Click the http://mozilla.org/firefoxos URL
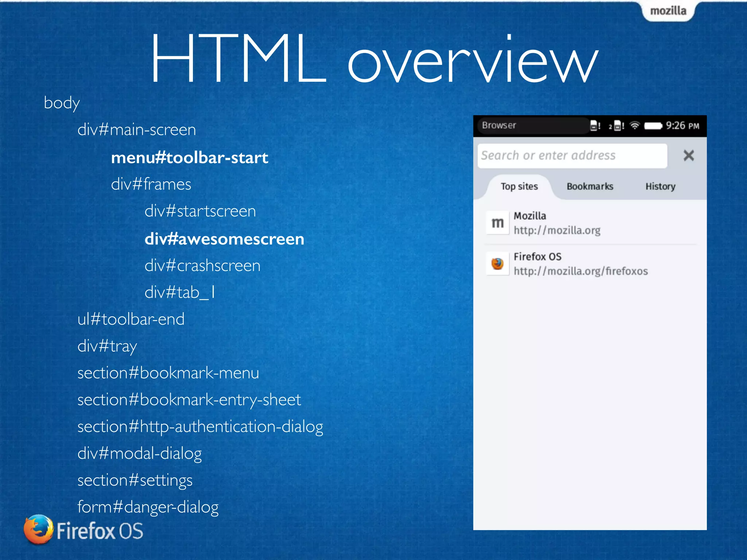Viewport: 747px width, 560px height. tap(581, 271)
